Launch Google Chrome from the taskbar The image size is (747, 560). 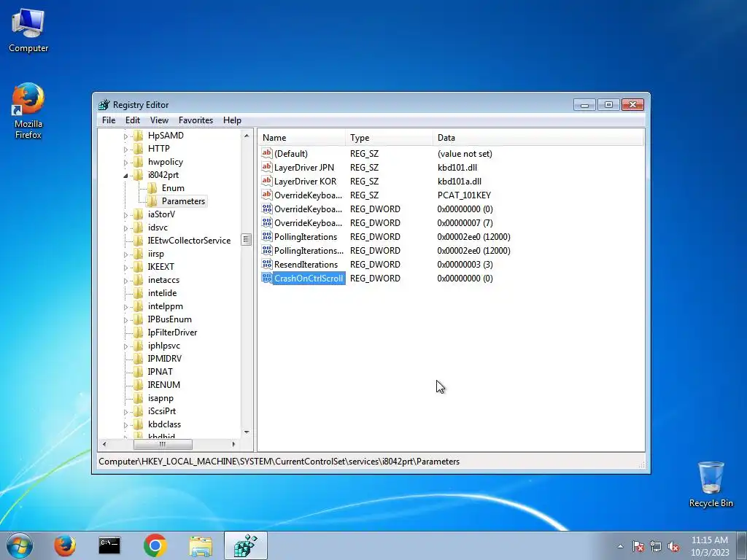click(x=155, y=545)
